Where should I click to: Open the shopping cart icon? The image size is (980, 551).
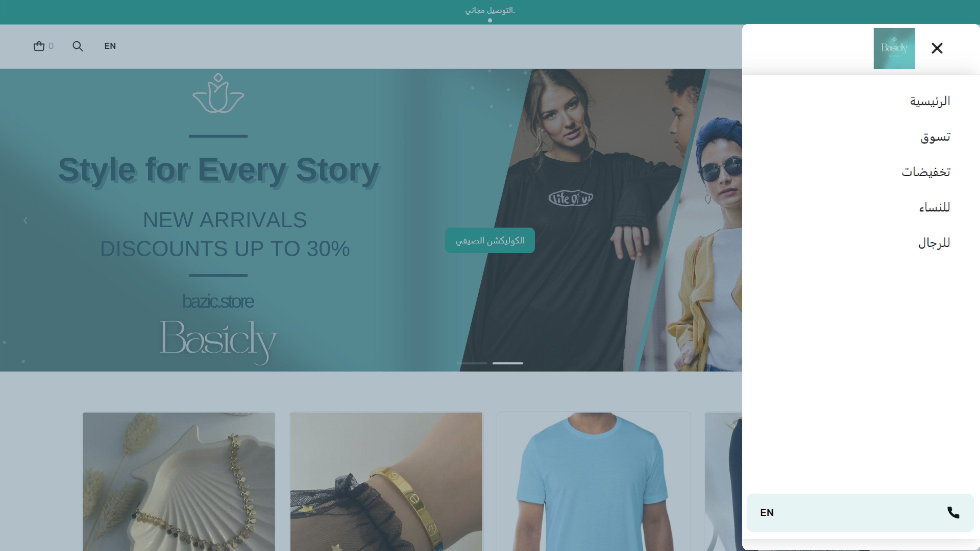39,46
